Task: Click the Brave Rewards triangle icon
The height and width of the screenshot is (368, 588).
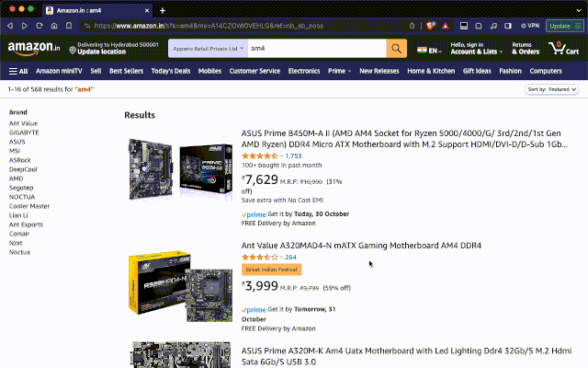Action: [x=445, y=26]
